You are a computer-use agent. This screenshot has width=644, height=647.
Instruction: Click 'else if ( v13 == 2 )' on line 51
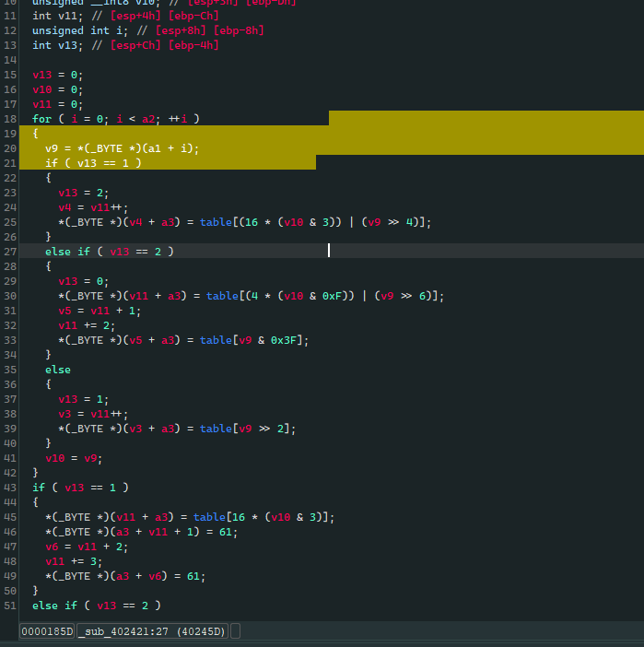tap(97, 606)
